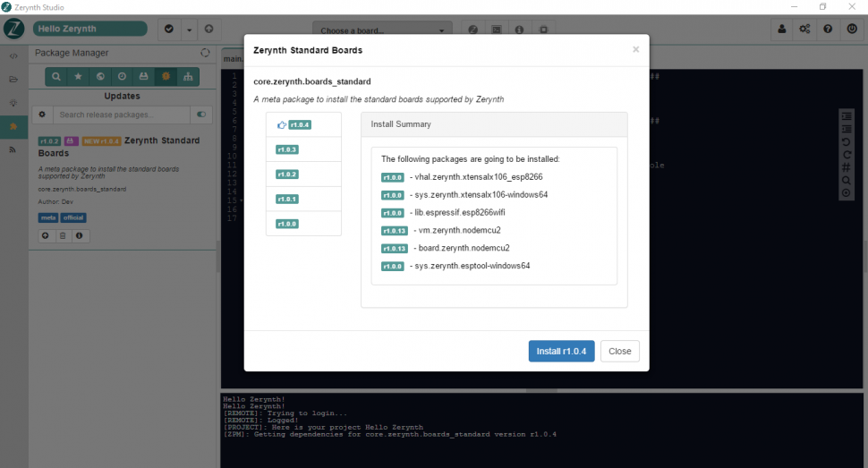
Task: Open the user profile icon
Action: tap(781, 29)
